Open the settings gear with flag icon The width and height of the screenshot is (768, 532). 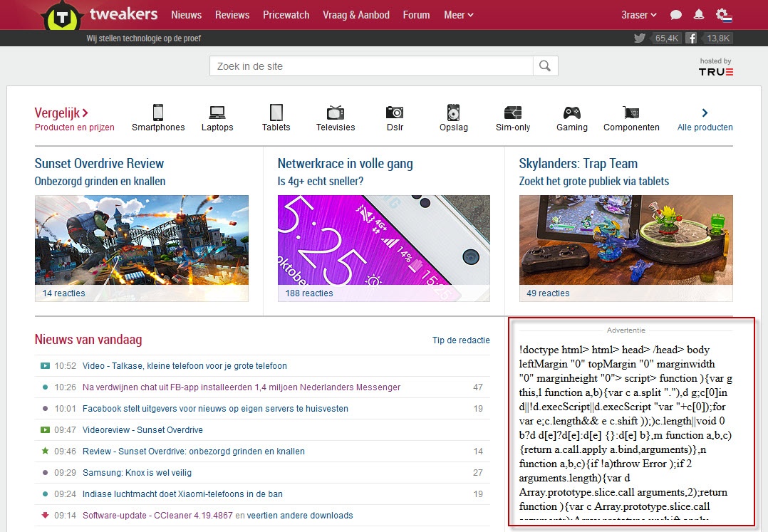point(723,15)
